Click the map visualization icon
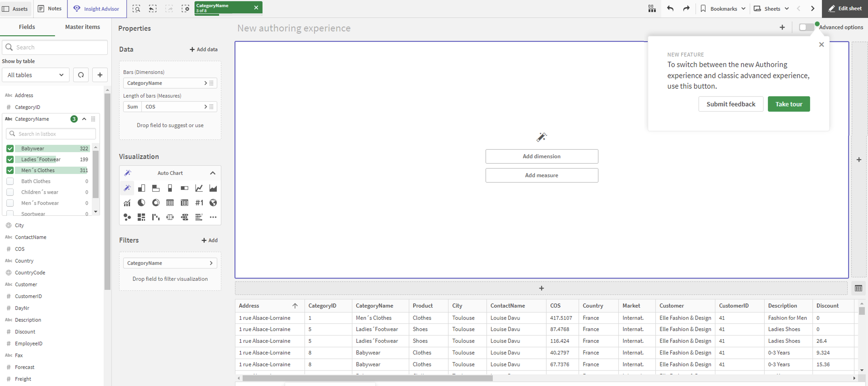The image size is (868, 386). (x=213, y=203)
